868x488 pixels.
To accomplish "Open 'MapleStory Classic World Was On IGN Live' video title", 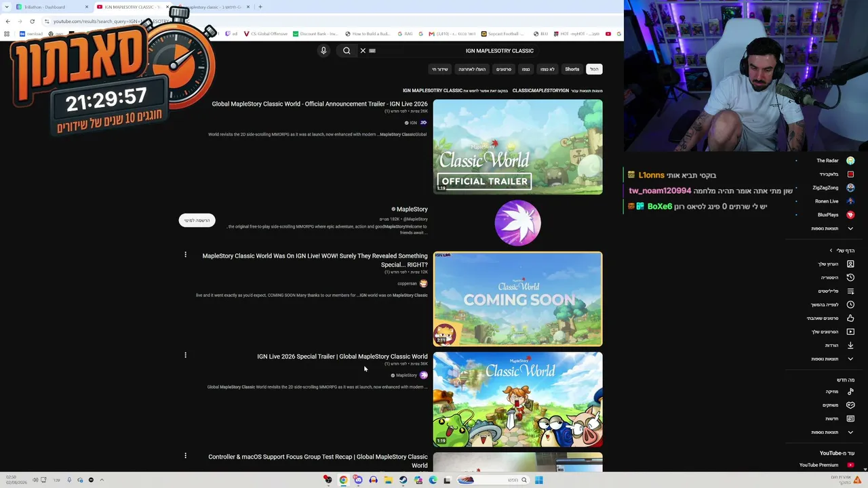I will coord(315,260).
